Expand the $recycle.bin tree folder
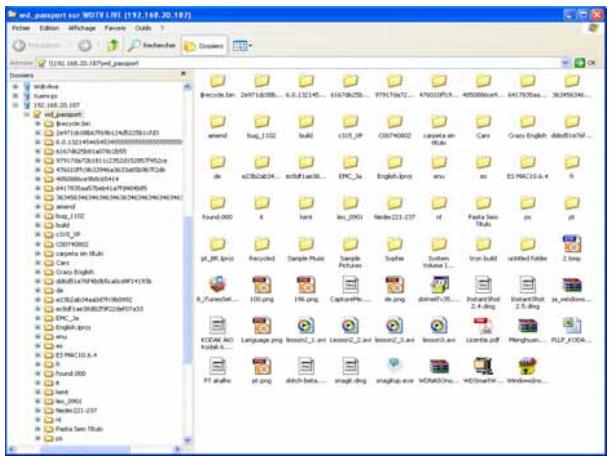Image resolution: width=609 pixels, height=457 pixels. [38, 123]
